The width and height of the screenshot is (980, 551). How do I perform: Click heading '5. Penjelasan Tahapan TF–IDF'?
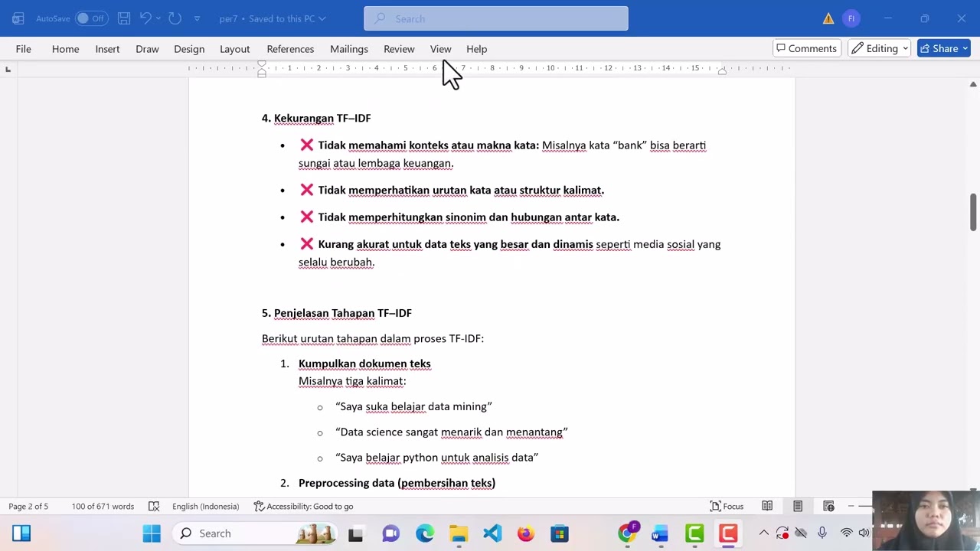coord(337,313)
